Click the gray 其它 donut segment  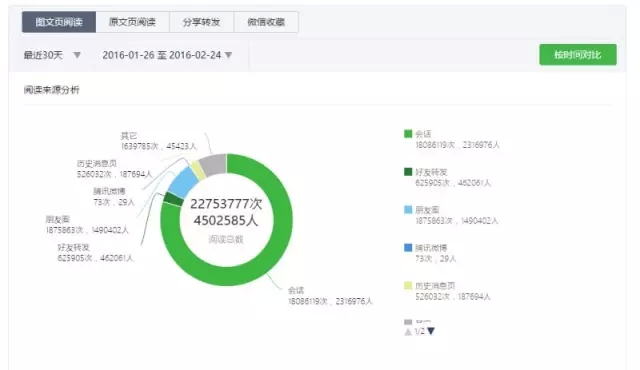point(214,165)
